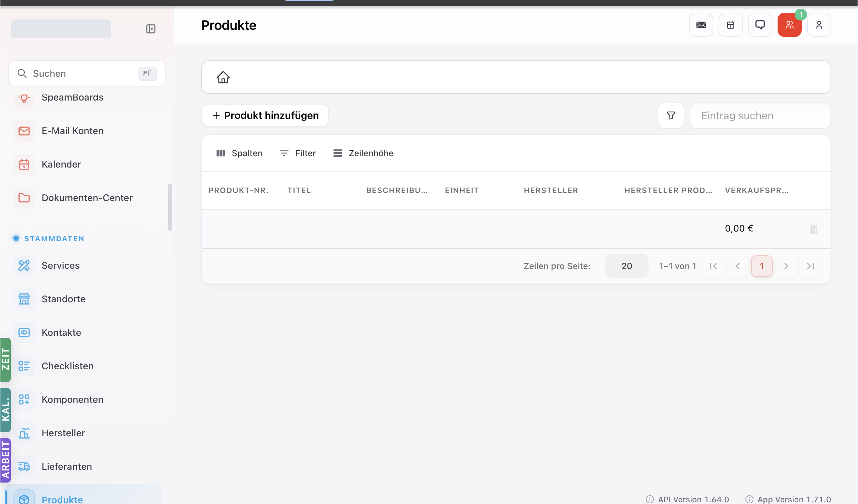Sort by EINHEIT column header

[x=462, y=190]
